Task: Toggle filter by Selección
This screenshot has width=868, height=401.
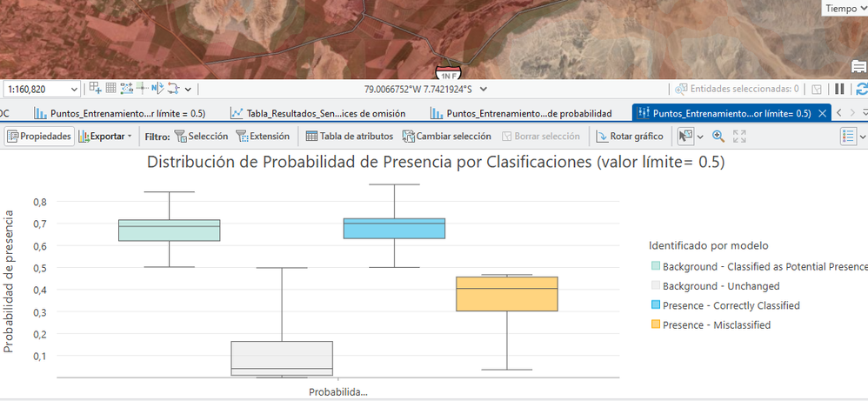Action: [x=201, y=136]
